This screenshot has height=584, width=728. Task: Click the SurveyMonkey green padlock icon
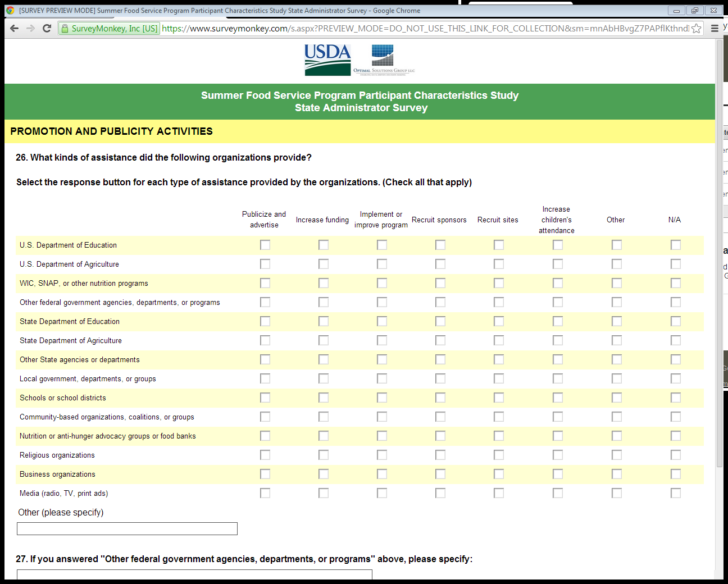pos(65,29)
